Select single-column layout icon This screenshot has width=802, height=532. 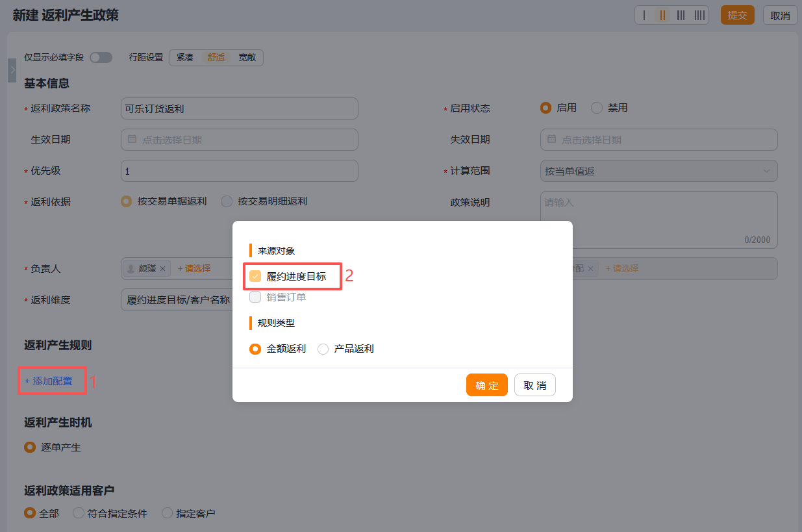coord(644,15)
